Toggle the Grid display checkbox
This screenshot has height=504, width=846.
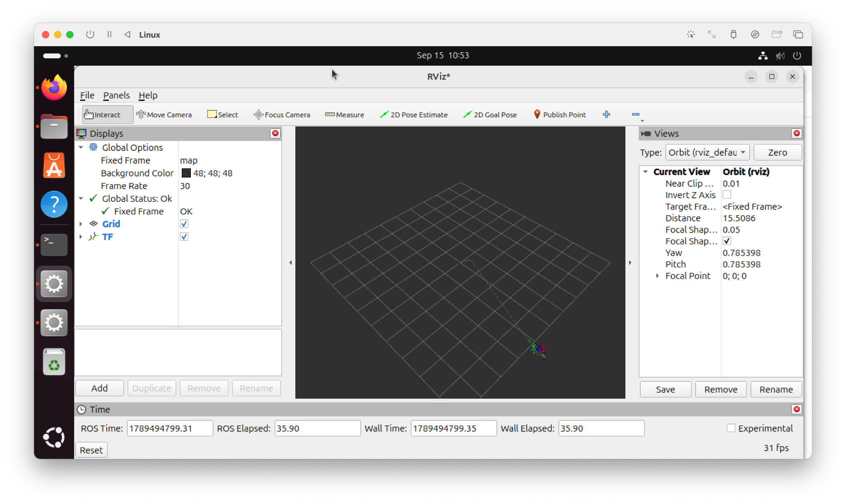point(184,223)
